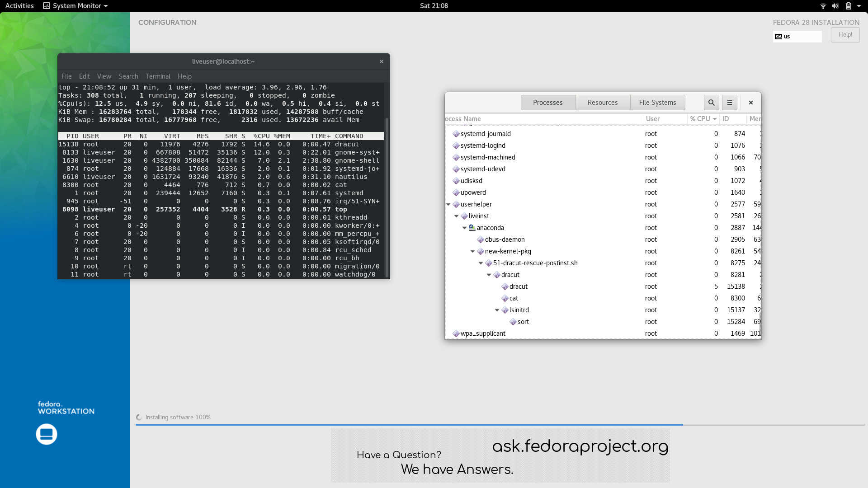Collapse the lsinitrd process tree
Image resolution: width=868 pixels, height=488 pixels.
497,310
